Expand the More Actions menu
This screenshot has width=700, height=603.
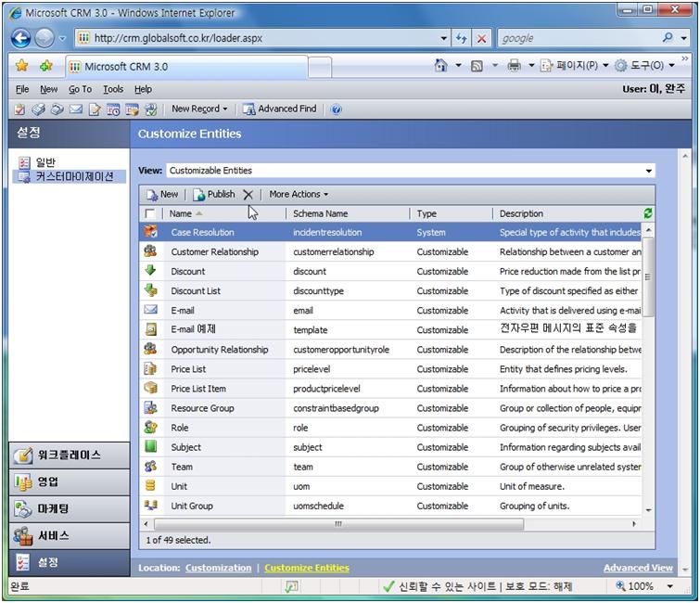tap(299, 194)
